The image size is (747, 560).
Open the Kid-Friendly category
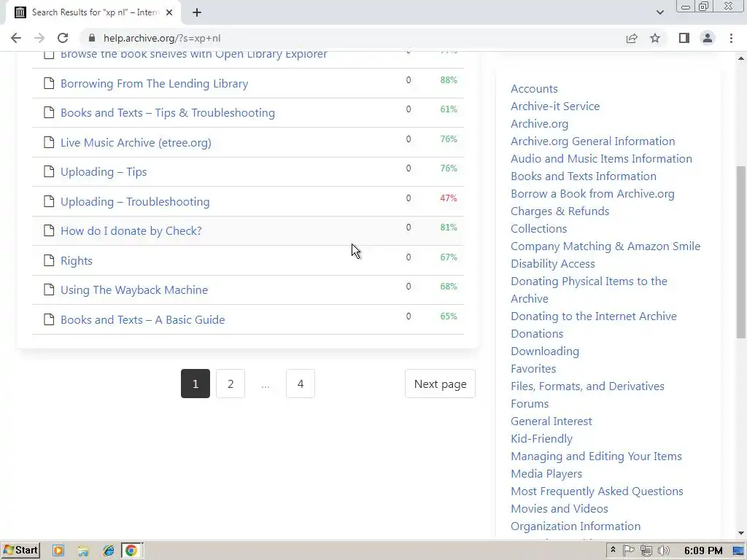(542, 438)
